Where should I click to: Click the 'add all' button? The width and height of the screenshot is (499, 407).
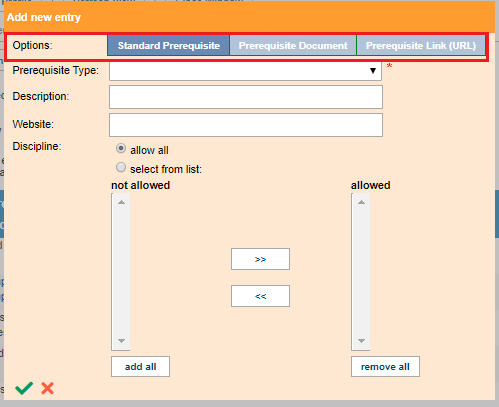140,367
